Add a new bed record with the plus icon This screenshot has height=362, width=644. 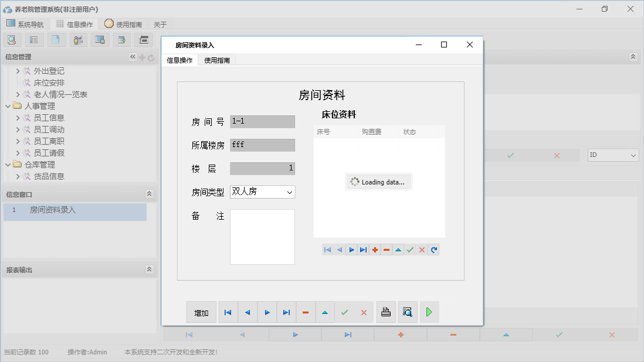[375, 250]
